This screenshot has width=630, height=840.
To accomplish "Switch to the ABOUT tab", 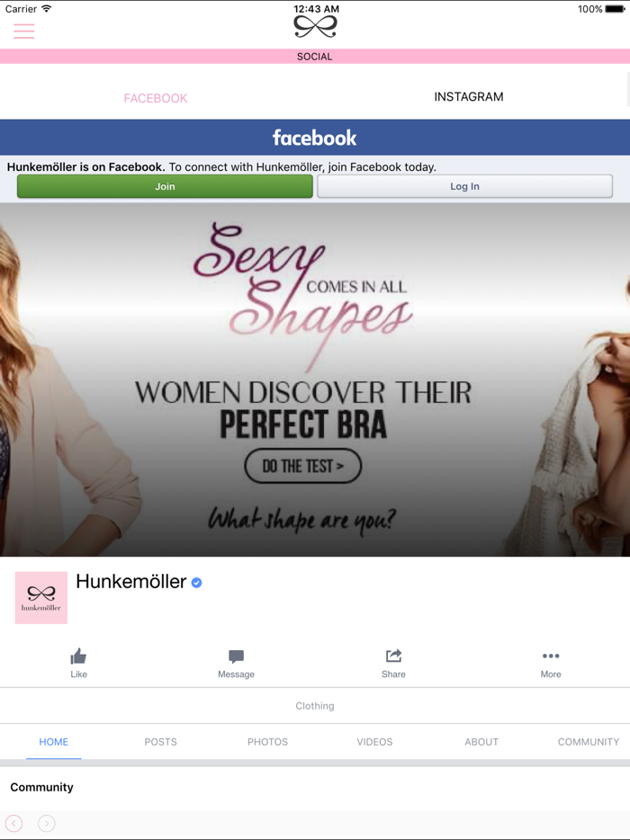I will click(x=481, y=742).
